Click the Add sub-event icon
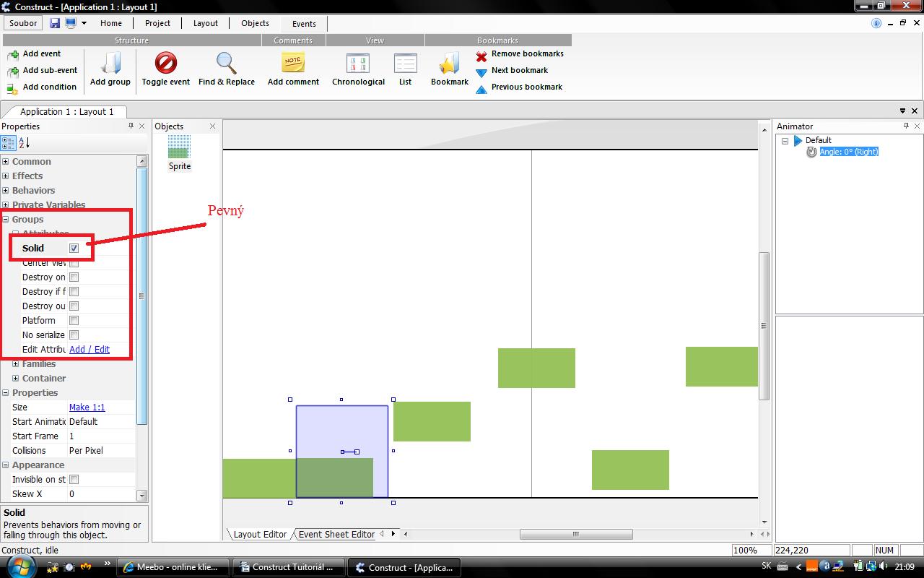This screenshot has width=924, height=578. [x=12, y=71]
